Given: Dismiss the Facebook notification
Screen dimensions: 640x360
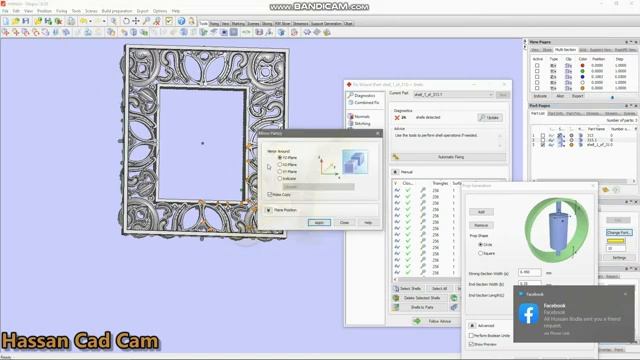Looking at the screenshot, I should point(625,294).
